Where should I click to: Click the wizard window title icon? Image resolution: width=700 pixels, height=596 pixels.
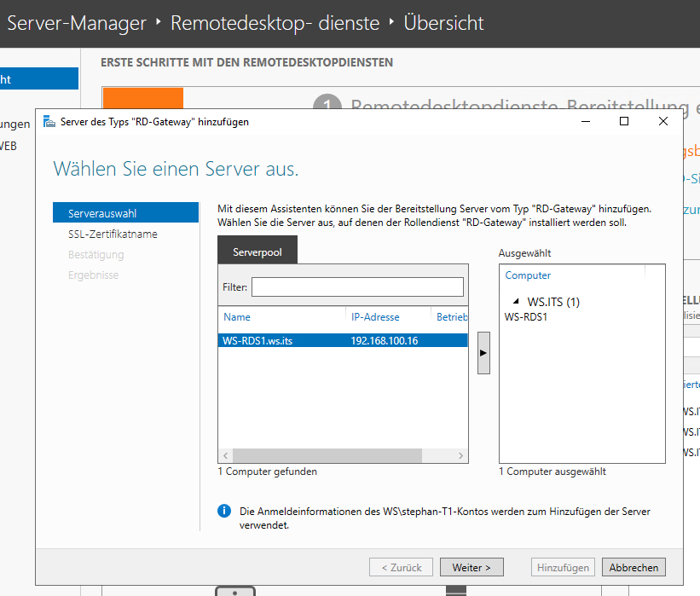coord(49,121)
